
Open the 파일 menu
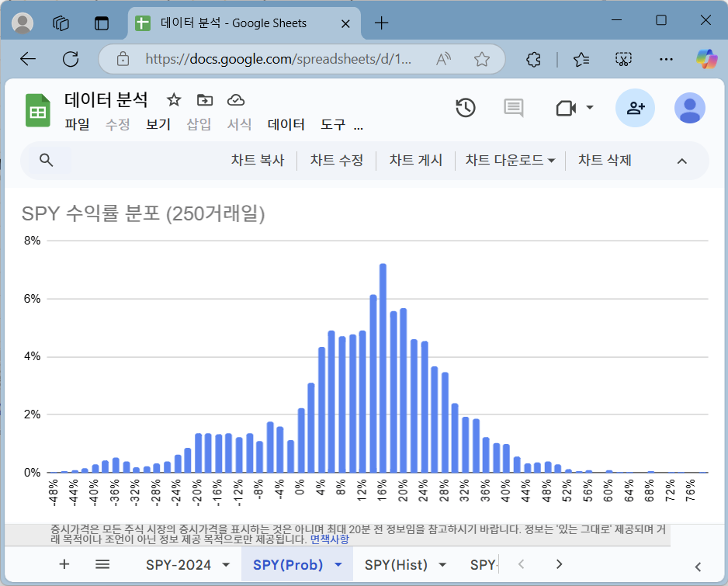(x=77, y=124)
